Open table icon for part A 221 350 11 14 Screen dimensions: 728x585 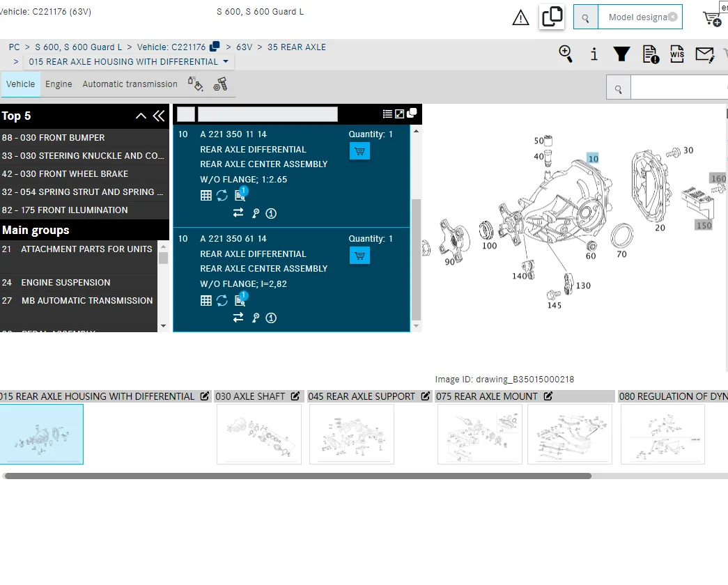[206, 196]
